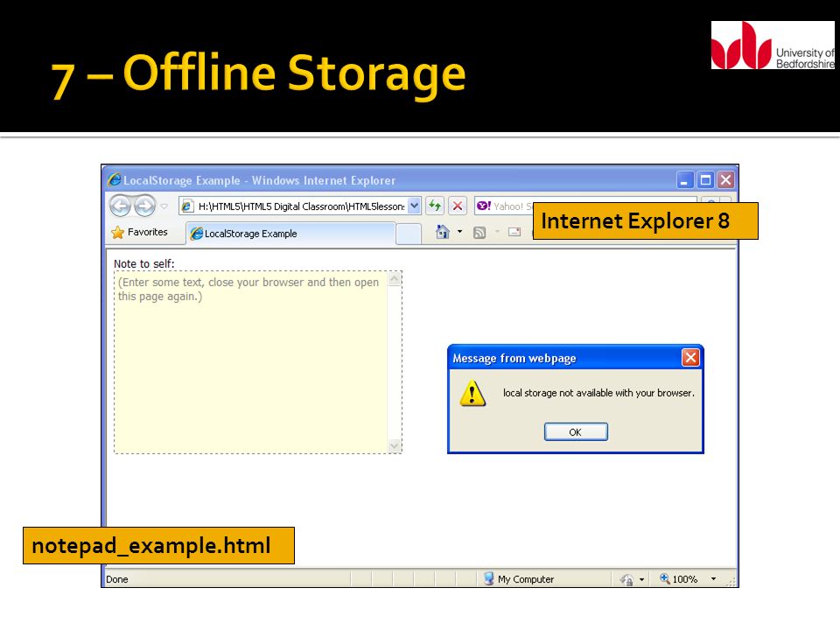This screenshot has height=630, width=840.
Task: Click the University of Bedfordshire logo
Action: click(773, 45)
